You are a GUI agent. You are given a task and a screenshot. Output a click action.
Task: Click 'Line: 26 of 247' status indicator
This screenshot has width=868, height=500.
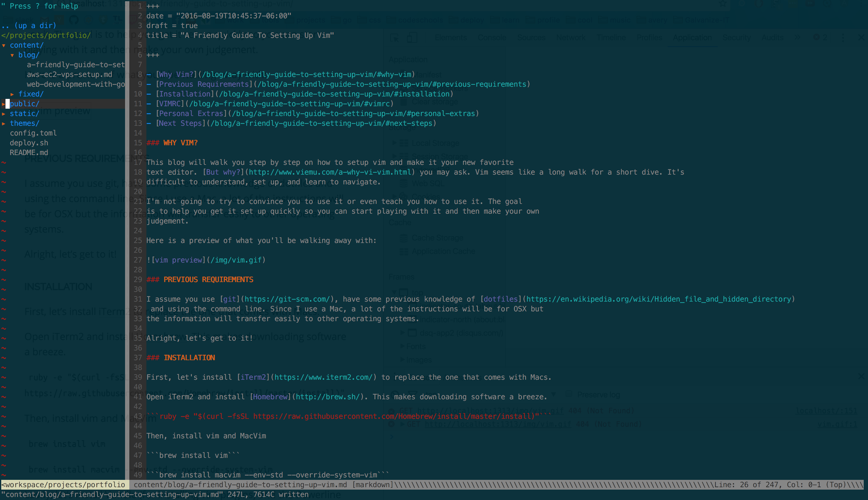747,485
